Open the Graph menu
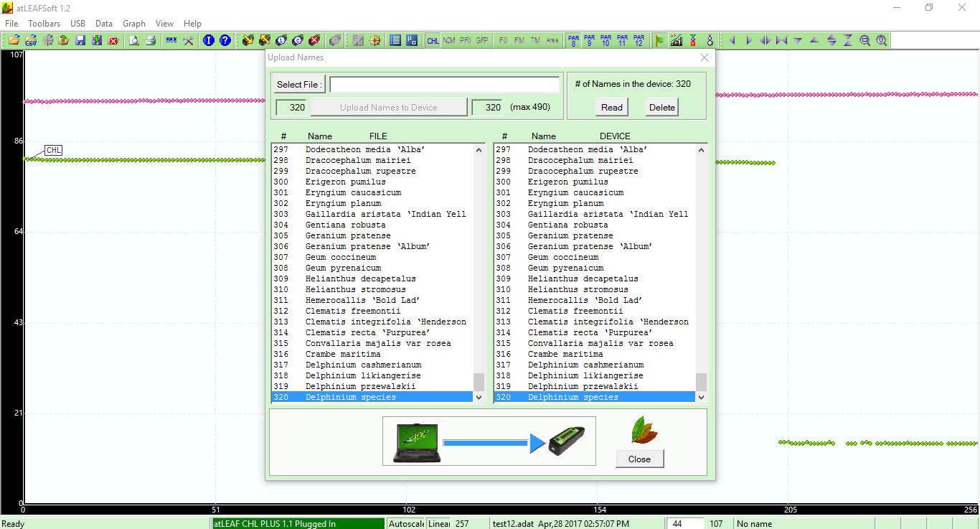 click(x=134, y=24)
